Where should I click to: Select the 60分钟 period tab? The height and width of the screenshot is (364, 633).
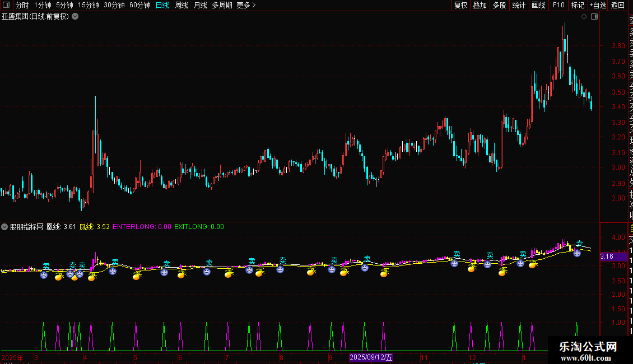coord(139,5)
